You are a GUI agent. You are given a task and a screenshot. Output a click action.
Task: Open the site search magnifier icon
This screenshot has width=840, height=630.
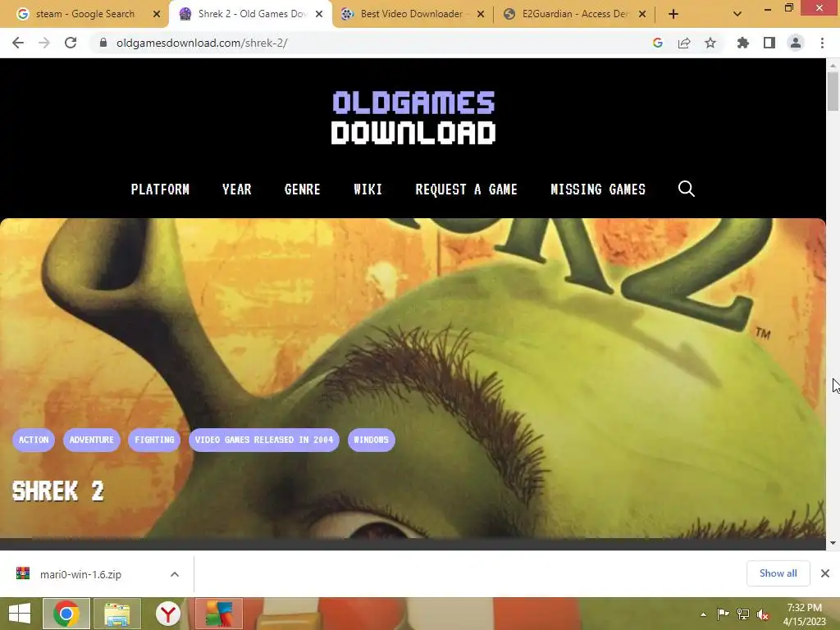tap(687, 189)
